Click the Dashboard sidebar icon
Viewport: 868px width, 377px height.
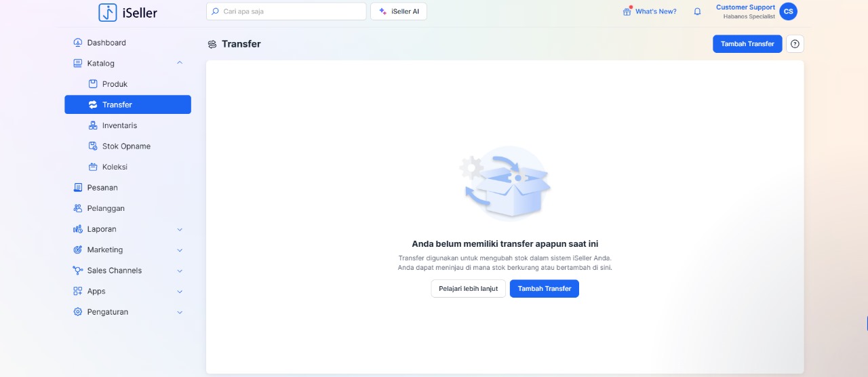(x=78, y=43)
